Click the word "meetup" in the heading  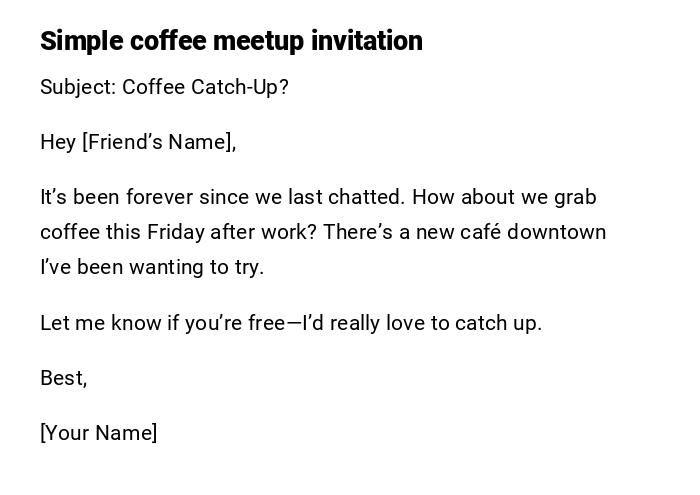[258, 41]
